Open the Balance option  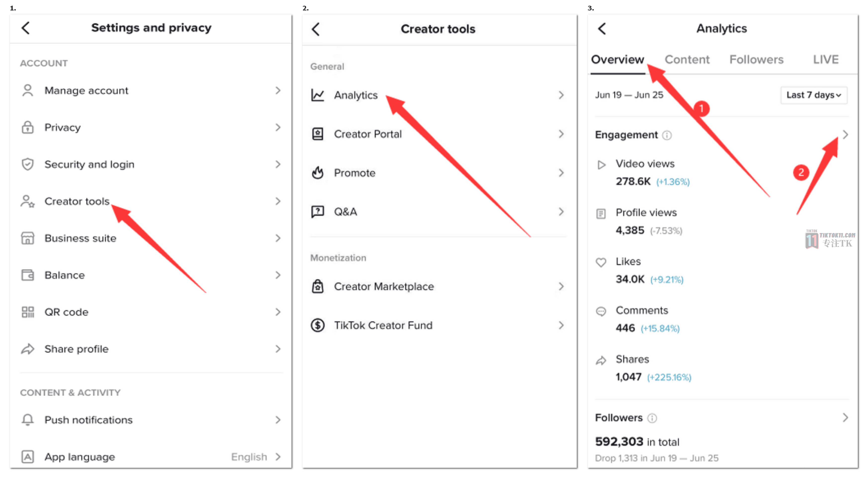point(151,275)
